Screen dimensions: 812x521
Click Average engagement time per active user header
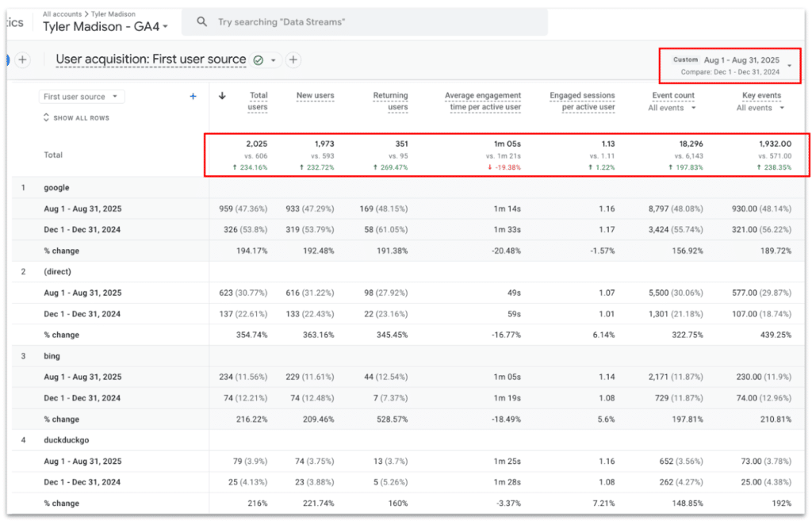482,101
